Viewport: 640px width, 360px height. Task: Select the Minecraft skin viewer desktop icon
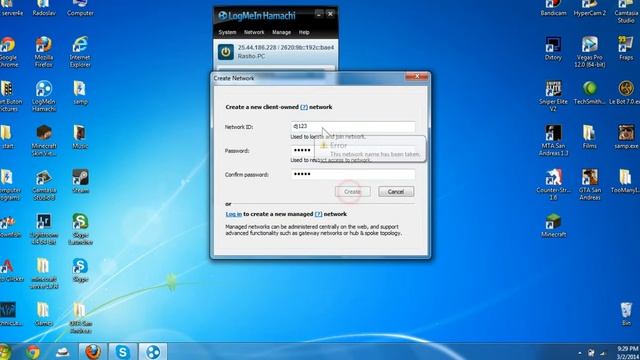click(44, 141)
